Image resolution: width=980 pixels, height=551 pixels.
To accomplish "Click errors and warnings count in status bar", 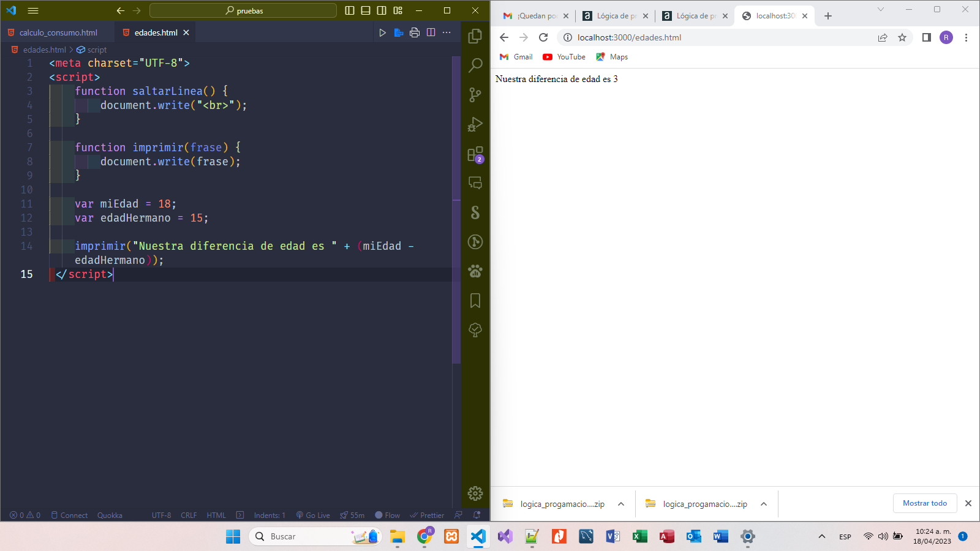I will (x=25, y=515).
